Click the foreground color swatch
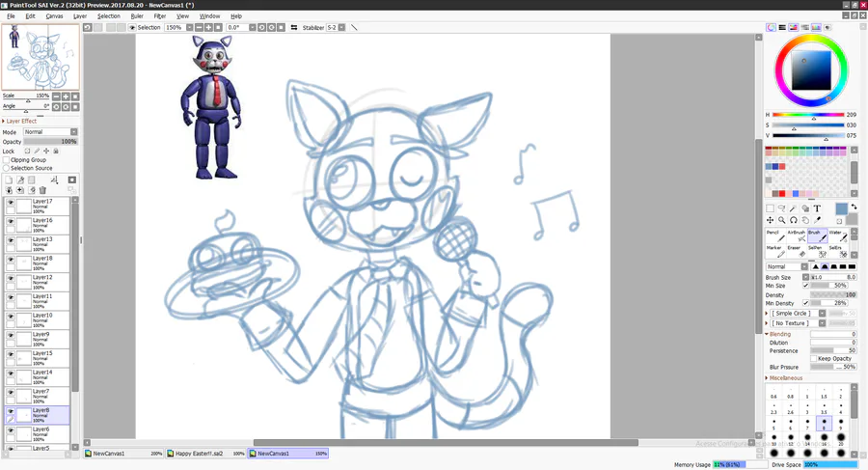 click(841, 209)
